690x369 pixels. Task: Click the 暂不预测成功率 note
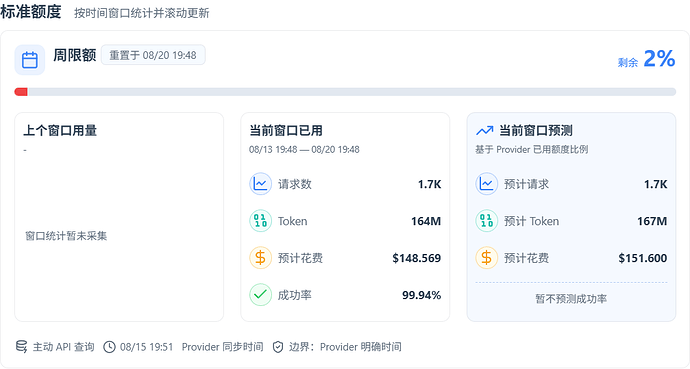[571, 299]
